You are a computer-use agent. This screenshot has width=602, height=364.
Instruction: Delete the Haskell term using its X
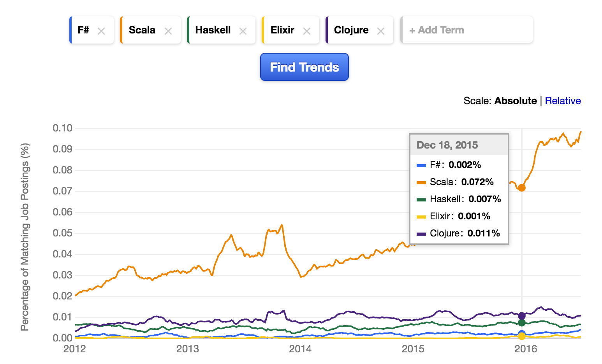point(243,31)
